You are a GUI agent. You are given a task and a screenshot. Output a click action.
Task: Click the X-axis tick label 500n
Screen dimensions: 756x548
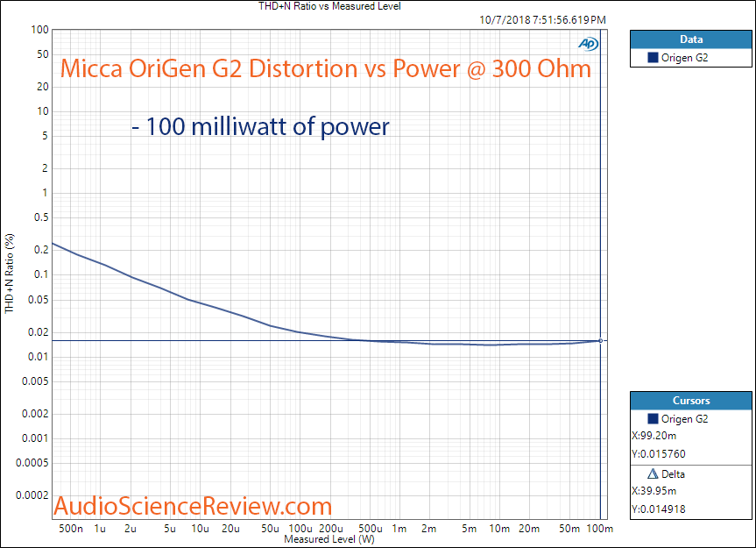coord(71,529)
